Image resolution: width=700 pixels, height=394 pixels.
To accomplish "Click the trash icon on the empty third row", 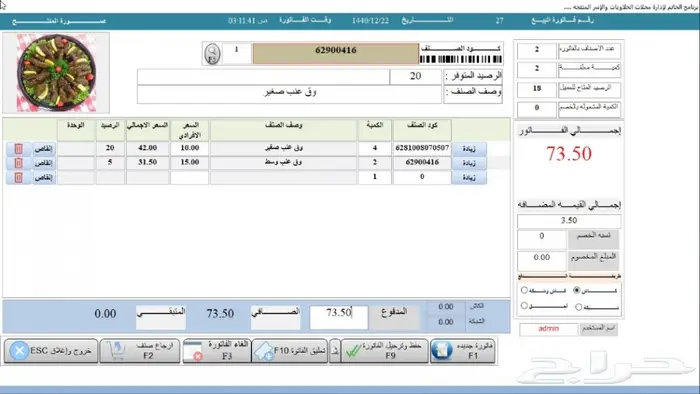I will (18, 178).
